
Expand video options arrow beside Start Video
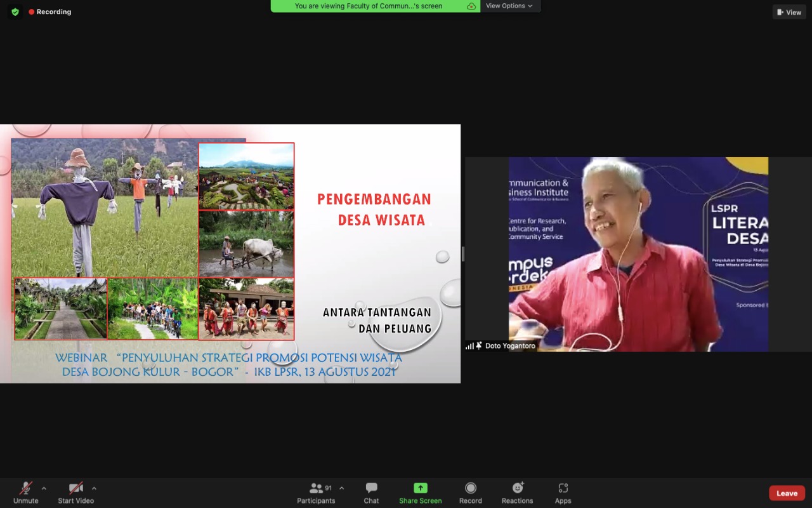click(94, 488)
